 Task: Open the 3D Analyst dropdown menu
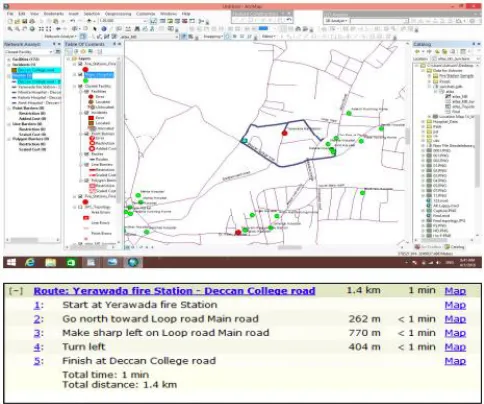(336, 21)
